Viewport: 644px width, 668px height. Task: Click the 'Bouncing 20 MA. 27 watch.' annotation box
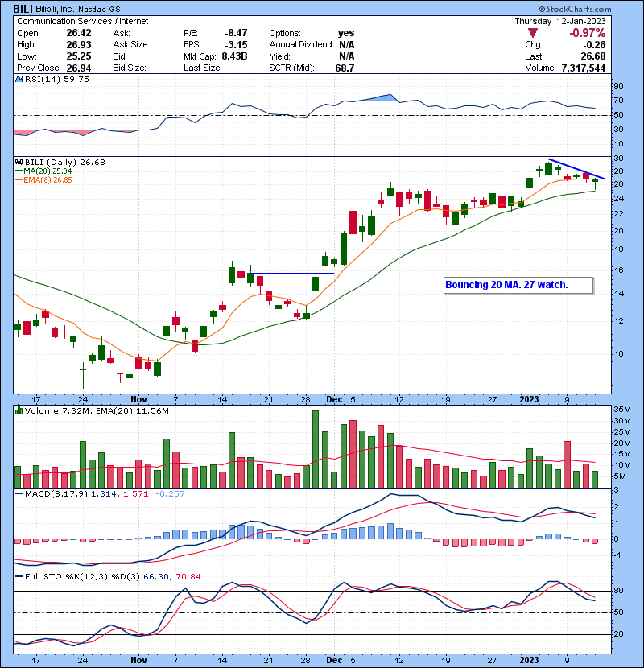coord(518,285)
